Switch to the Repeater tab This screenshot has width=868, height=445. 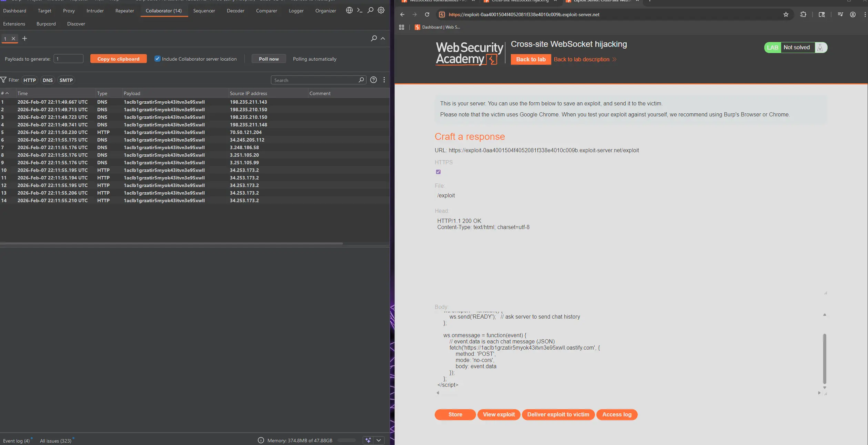point(124,11)
